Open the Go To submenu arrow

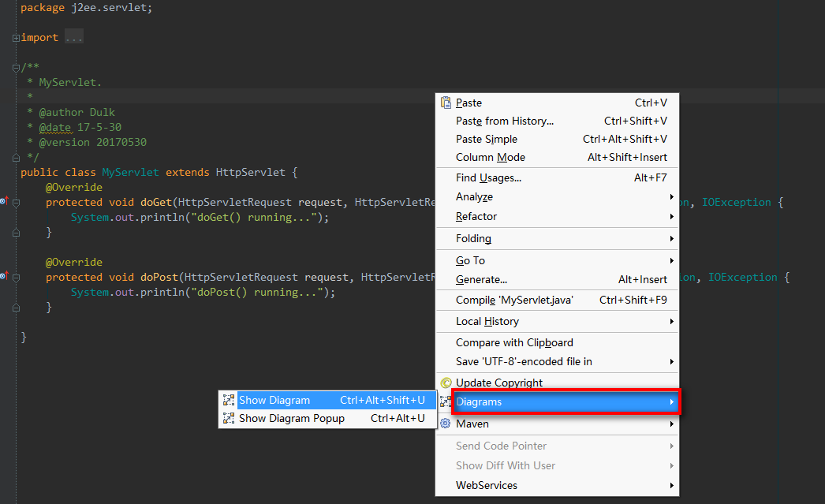click(671, 260)
